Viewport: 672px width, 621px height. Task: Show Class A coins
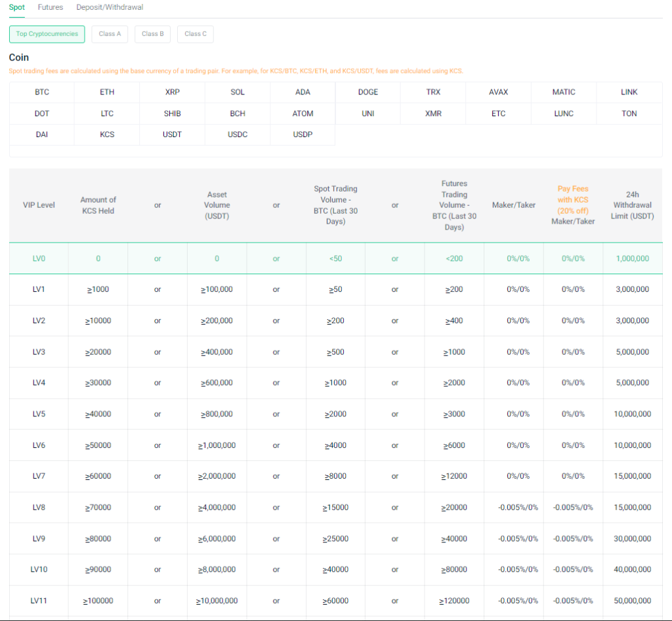110,34
